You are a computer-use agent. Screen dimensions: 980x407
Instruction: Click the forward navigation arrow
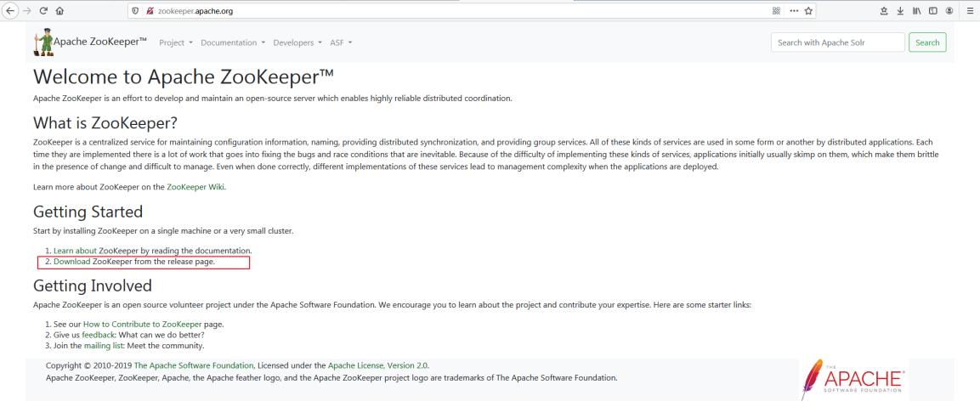[27, 11]
